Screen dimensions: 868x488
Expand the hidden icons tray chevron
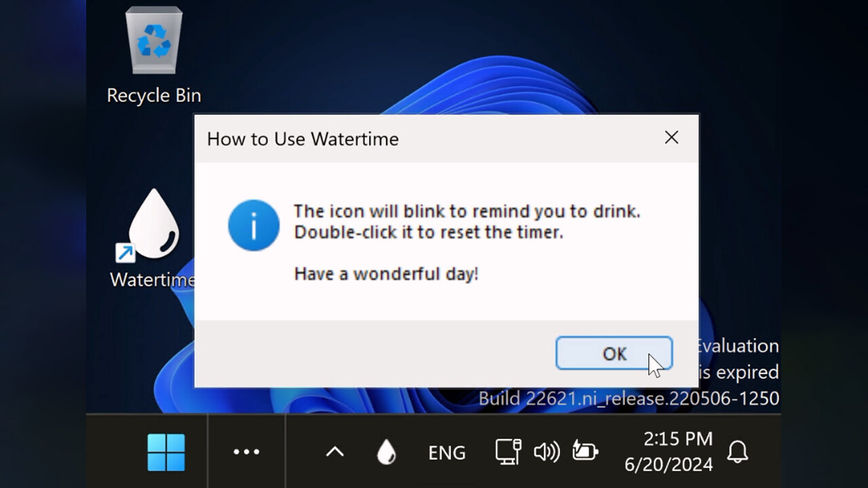pos(334,451)
